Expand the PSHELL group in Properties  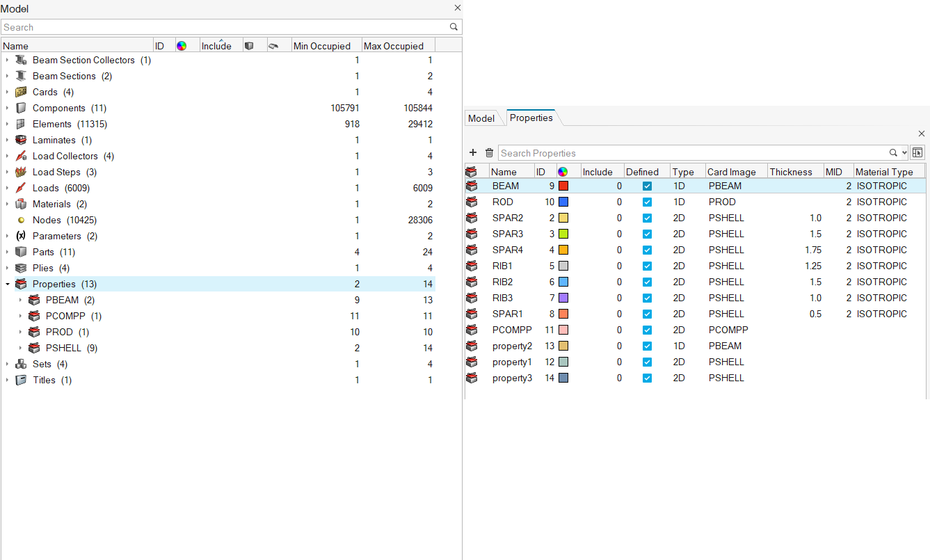click(x=20, y=349)
